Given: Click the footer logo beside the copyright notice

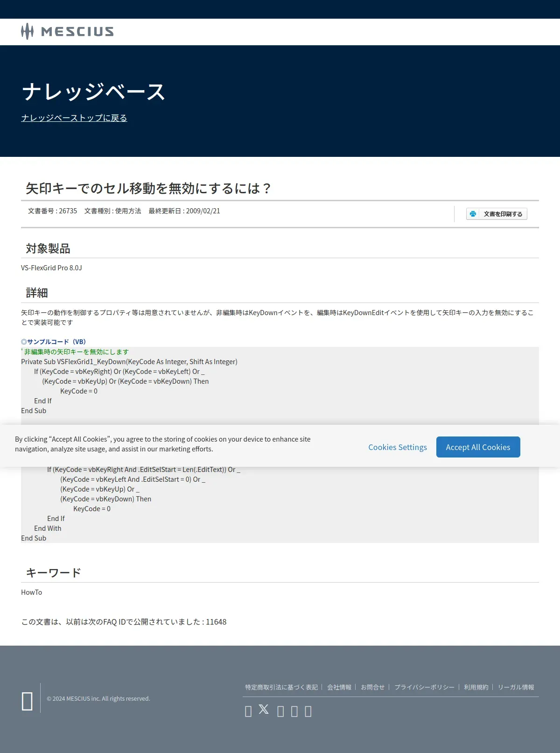Looking at the screenshot, I should pos(27,701).
